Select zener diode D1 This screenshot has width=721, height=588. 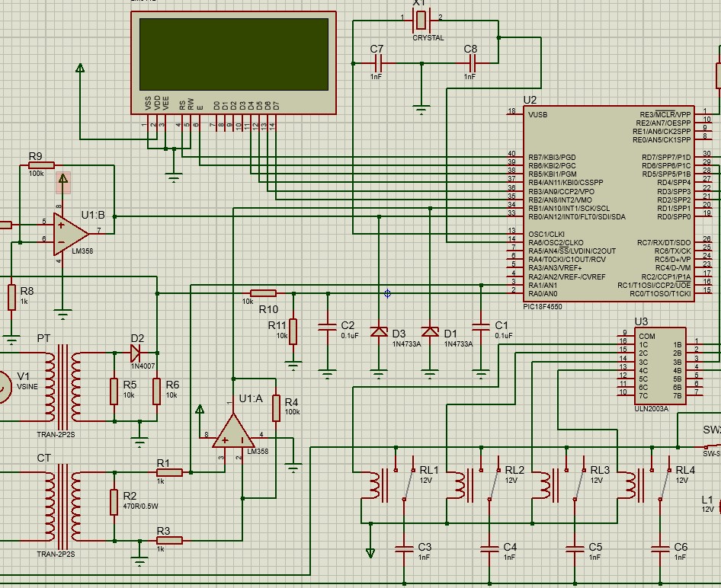point(430,331)
